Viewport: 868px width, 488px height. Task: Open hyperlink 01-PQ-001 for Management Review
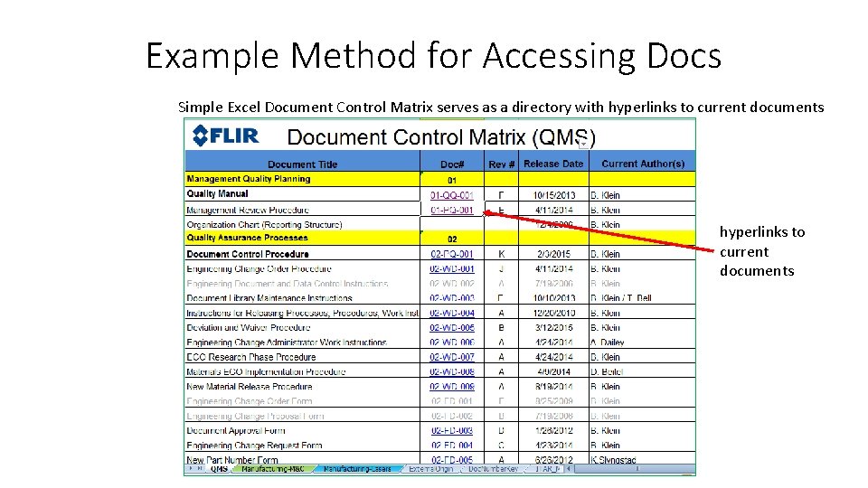[452, 210]
